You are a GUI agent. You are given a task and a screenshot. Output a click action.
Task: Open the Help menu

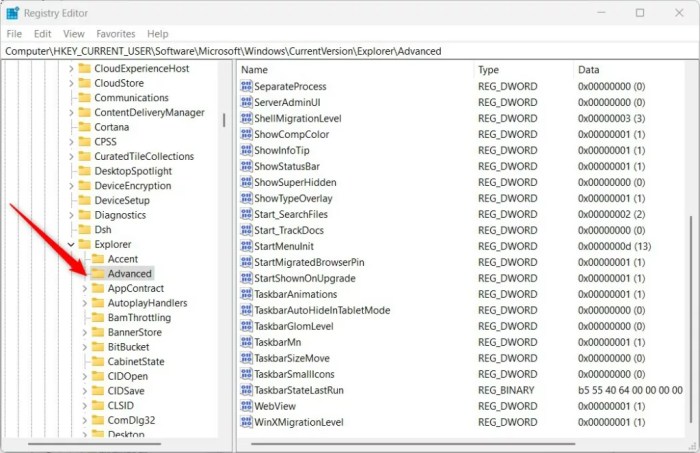point(158,34)
